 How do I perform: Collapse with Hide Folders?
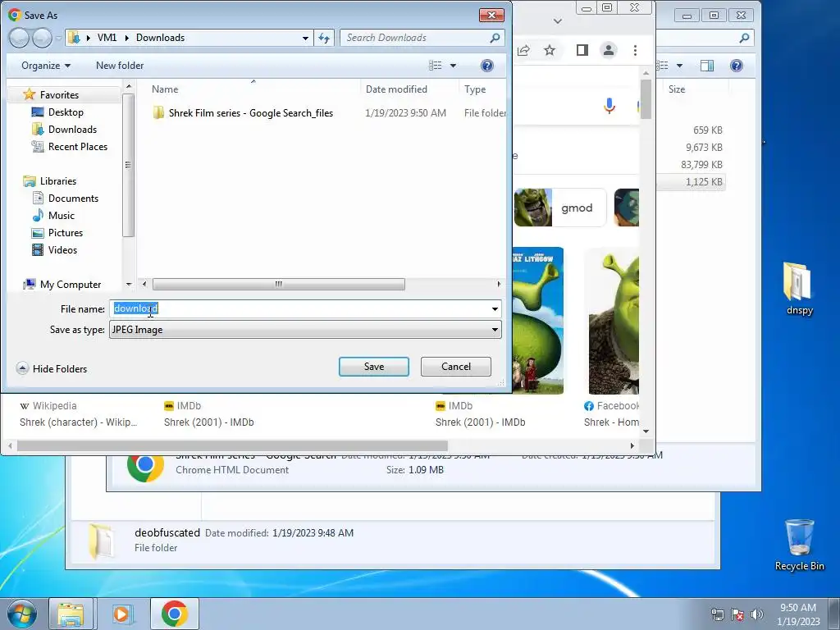pos(52,368)
